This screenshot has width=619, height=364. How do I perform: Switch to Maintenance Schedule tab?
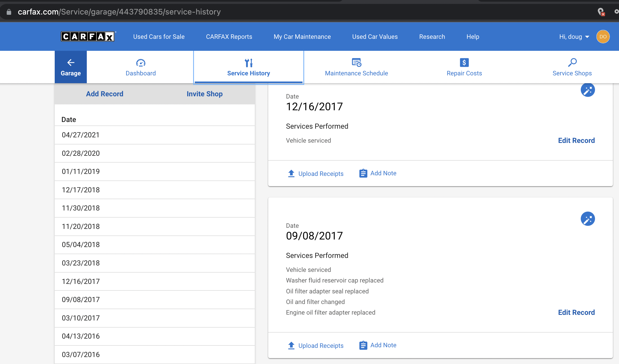pos(356,67)
